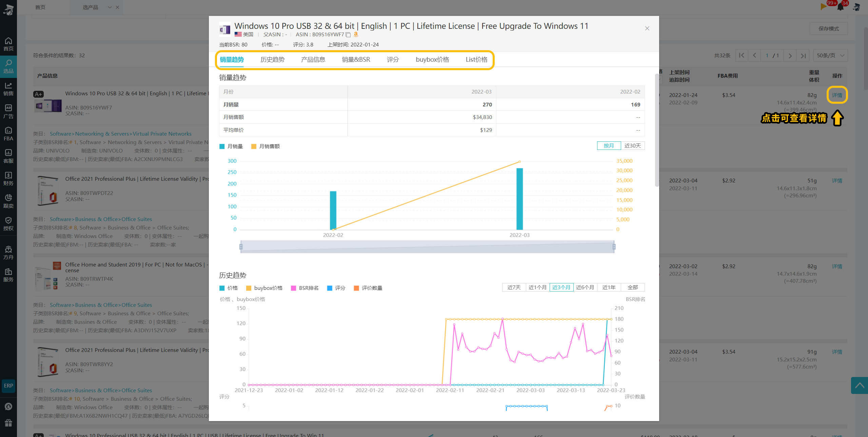Open the 选品 product selection sidebar icon
The width and height of the screenshot is (868, 437).
(8, 66)
